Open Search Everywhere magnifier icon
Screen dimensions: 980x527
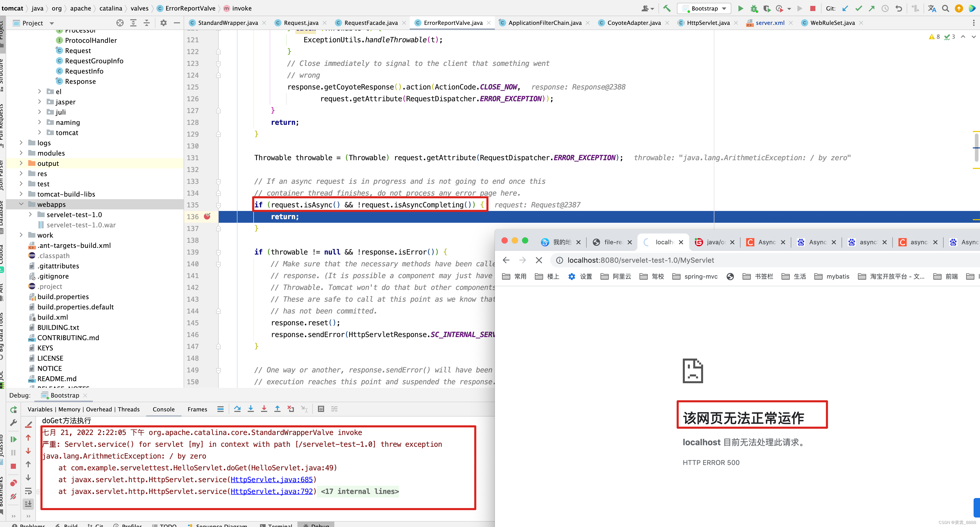pyautogui.click(x=945, y=8)
